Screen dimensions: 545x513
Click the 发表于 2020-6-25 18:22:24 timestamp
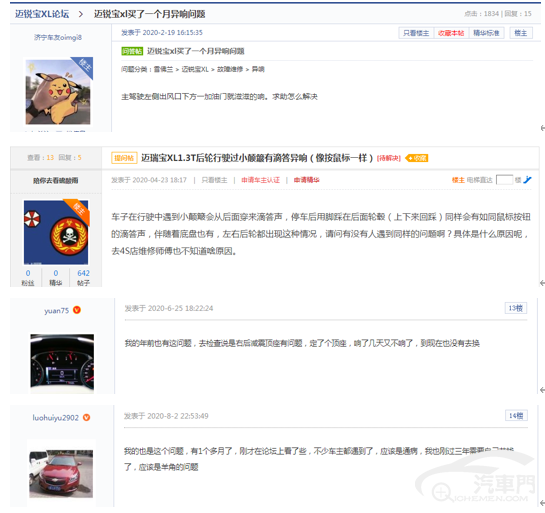click(x=169, y=308)
